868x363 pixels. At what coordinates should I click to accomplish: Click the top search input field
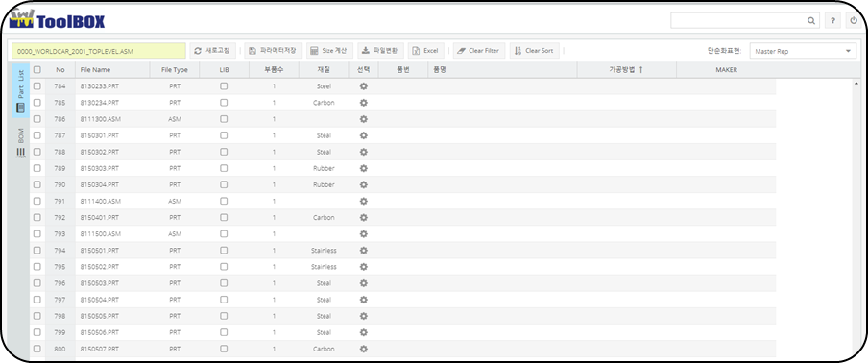click(744, 21)
